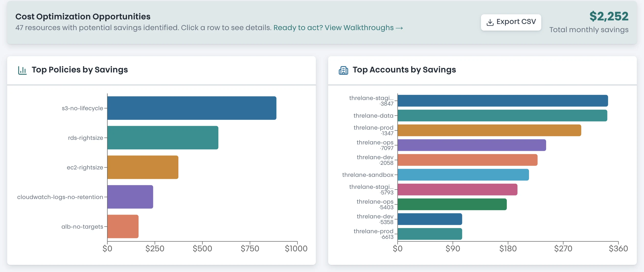The image size is (644, 272).
Task: Click the '$270' tick on accounts chart
Action: coord(563,249)
